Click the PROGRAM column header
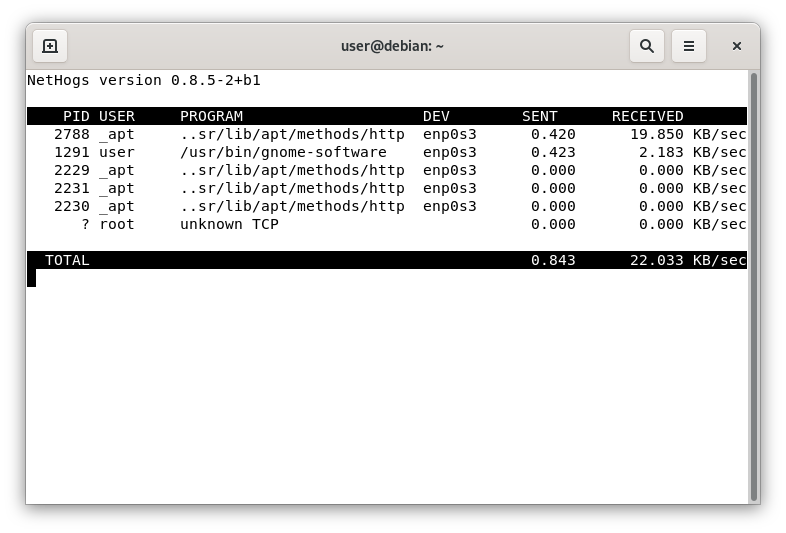786x533 pixels. 211,116
